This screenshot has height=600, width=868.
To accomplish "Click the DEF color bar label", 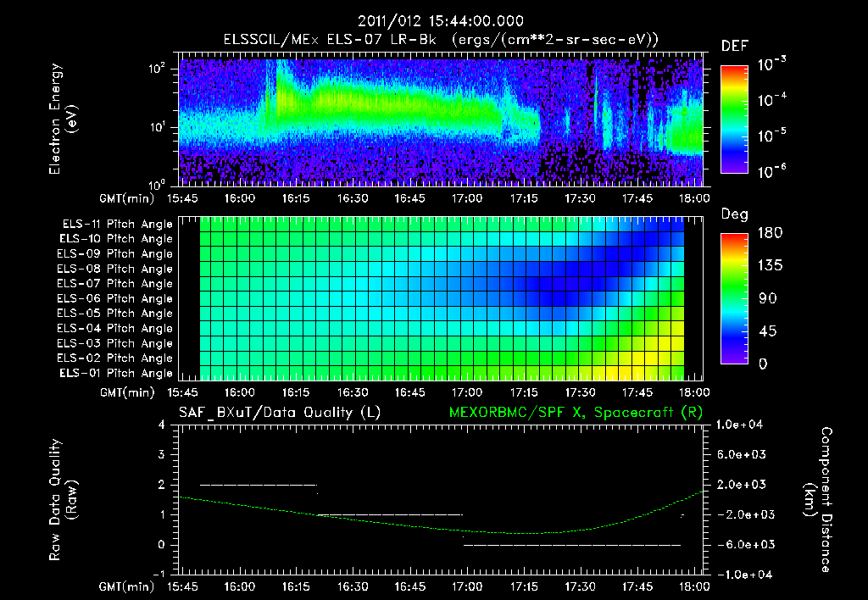I will point(735,46).
